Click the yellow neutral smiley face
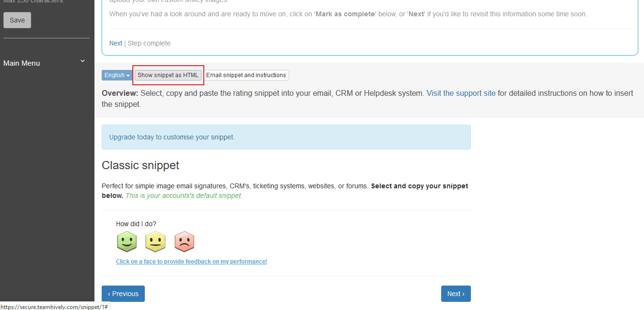 pyautogui.click(x=155, y=241)
